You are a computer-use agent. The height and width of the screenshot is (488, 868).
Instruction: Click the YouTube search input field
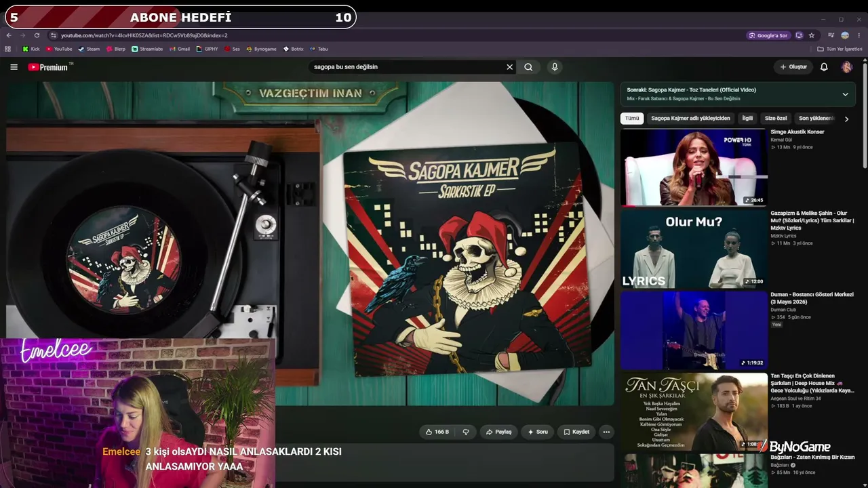tap(407, 67)
